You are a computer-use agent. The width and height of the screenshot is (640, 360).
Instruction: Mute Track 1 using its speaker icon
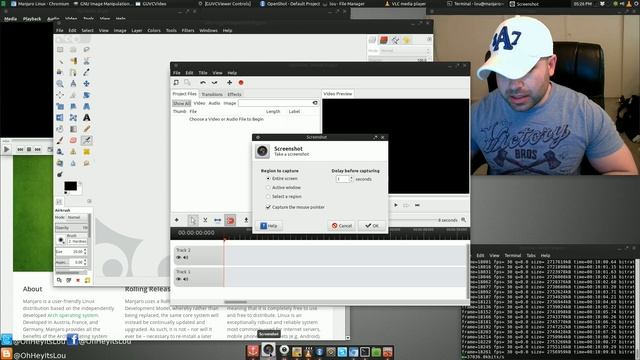coord(186,279)
